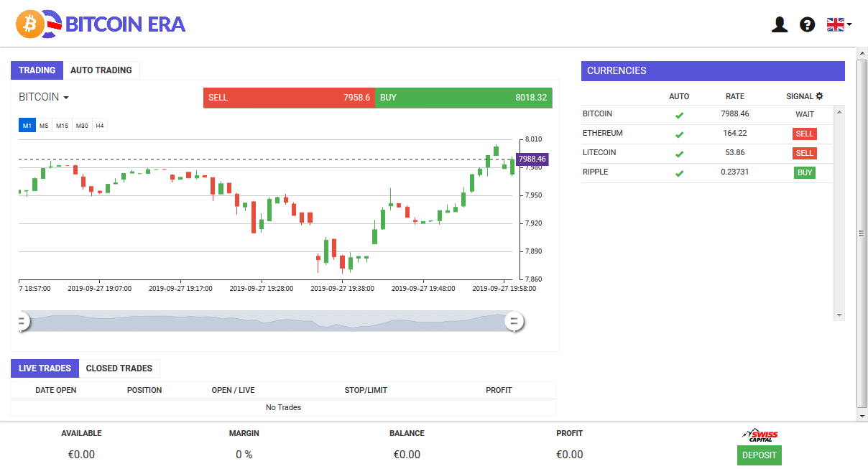Click the help question mark icon
Viewport: 868px width, 469px height.
click(808, 24)
